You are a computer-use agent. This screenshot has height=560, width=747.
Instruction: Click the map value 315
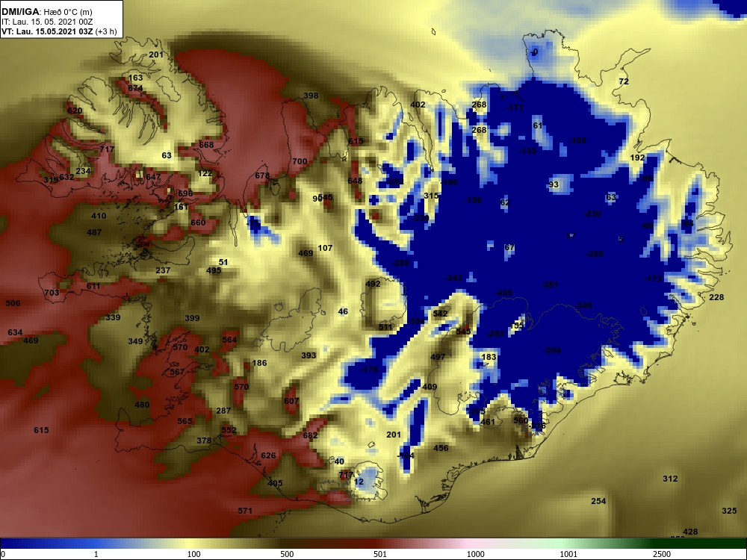[x=431, y=196]
